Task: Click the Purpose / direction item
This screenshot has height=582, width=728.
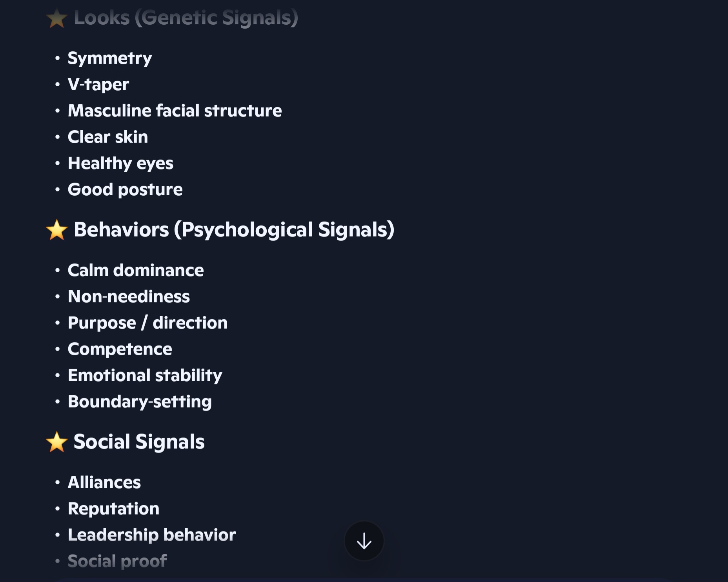Action: (147, 323)
